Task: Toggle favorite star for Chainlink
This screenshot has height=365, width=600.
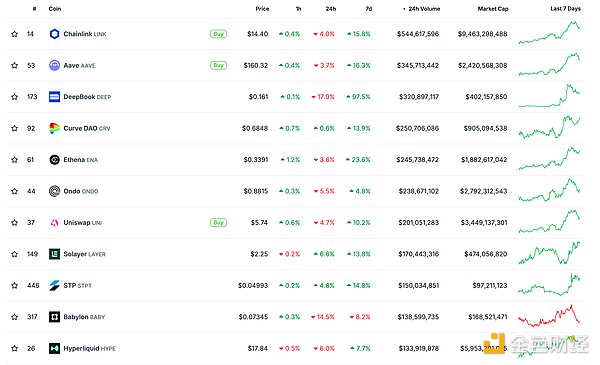Action: click(x=15, y=34)
